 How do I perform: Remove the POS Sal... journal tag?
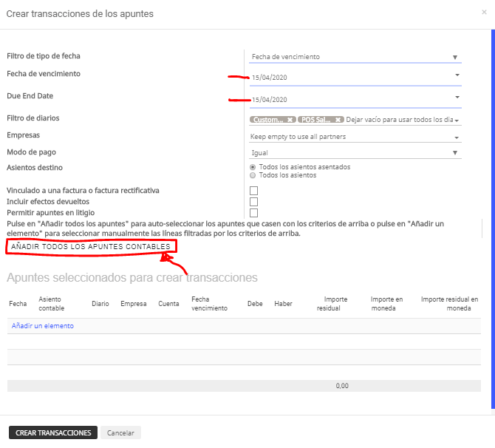pos(338,120)
